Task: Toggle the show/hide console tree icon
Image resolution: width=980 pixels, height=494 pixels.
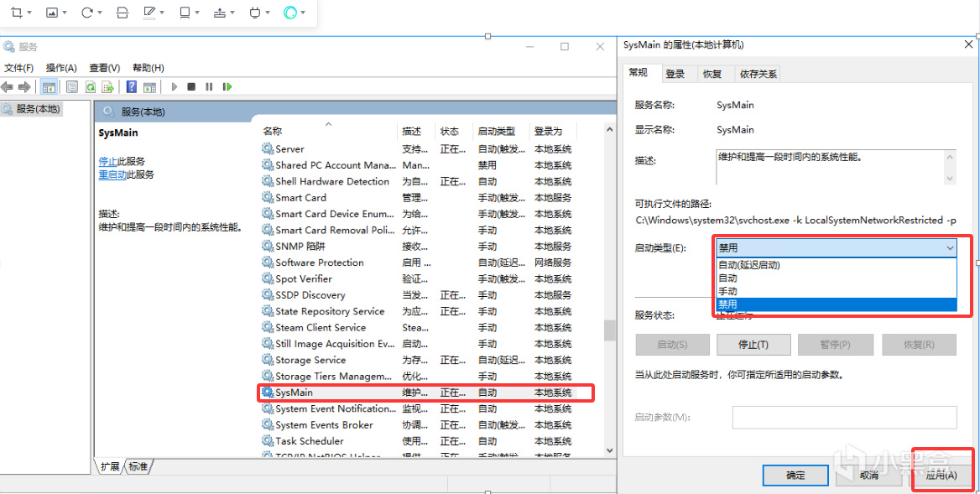Action: 48,87
